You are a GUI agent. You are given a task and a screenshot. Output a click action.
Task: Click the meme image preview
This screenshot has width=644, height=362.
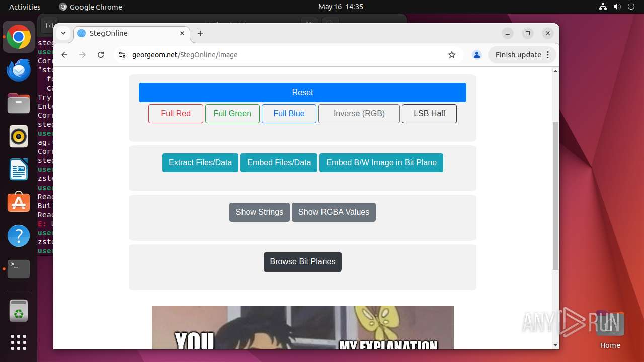point(302,327)
